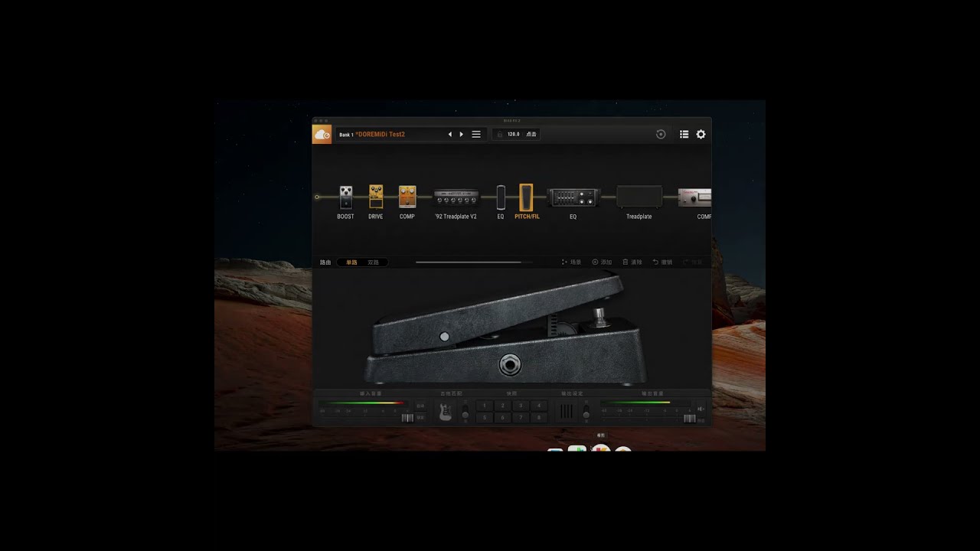Open the preset hamburger menu

click(476, 134)
